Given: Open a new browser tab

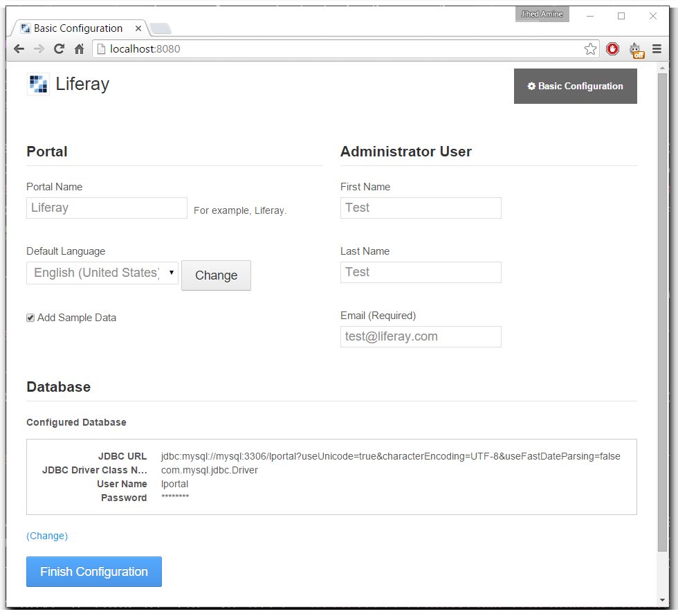Looking at the screenshot, I should (161, 28).
